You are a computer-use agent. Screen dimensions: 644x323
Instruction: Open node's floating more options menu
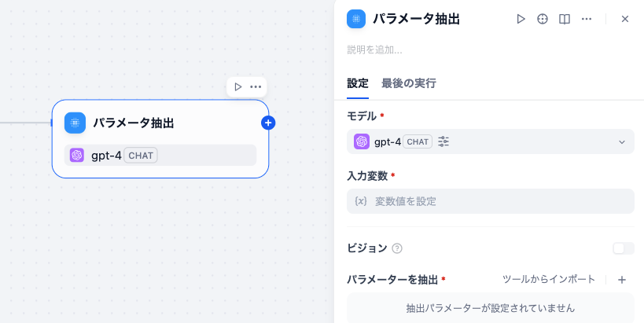coord(256,86)
